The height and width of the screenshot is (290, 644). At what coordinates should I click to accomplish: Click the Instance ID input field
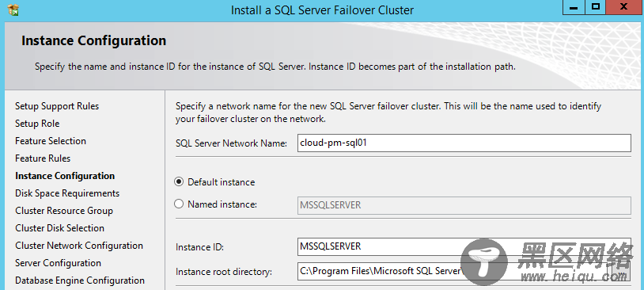(x=464, y=246)
